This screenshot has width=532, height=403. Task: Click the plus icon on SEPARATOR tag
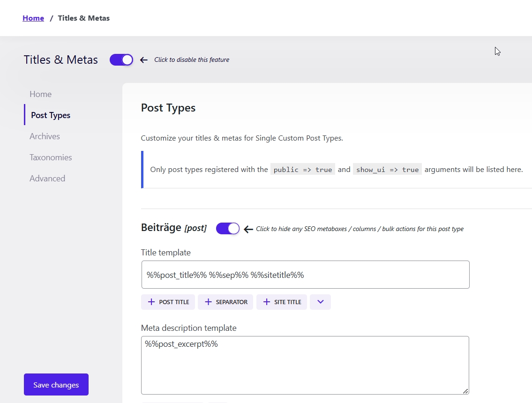point(208,302)
